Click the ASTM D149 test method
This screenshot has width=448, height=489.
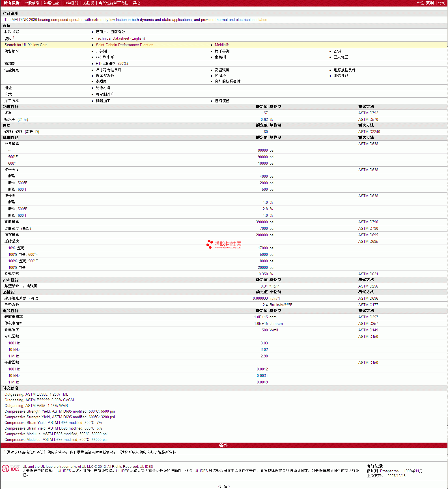pos(368,330)
